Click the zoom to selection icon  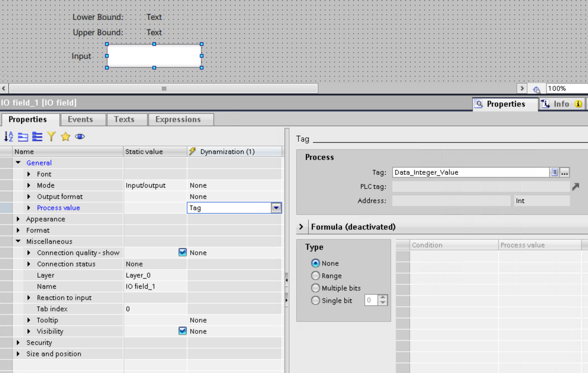click(x=536, y=89)
